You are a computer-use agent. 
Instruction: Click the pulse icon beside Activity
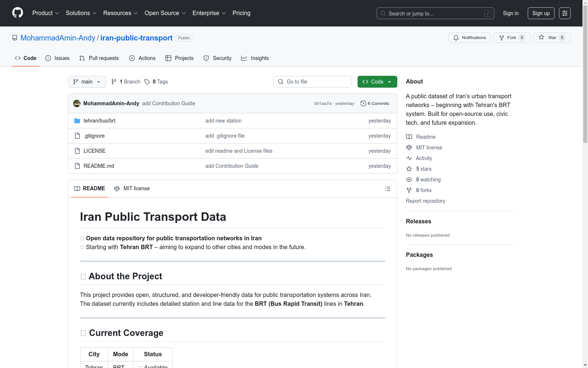coord(409,158)
